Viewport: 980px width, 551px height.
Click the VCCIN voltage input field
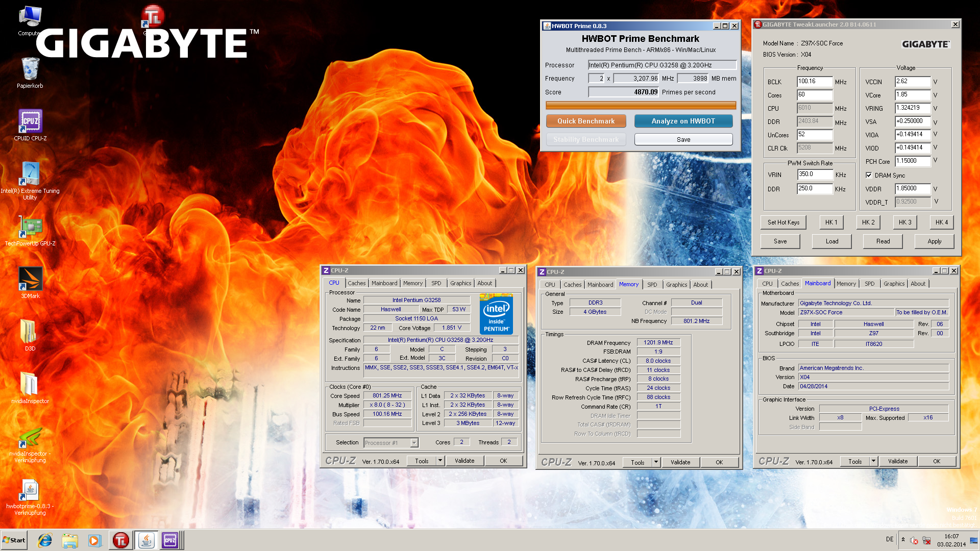pos(912,82)
